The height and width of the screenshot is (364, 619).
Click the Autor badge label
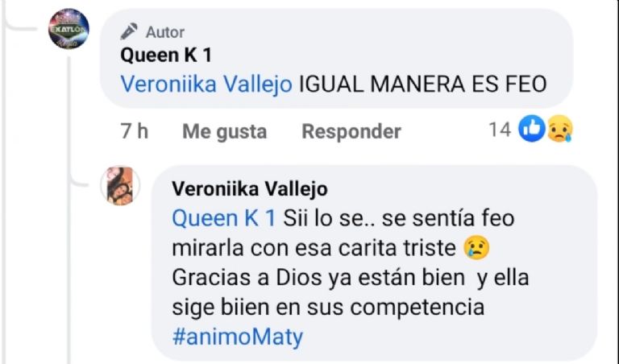pos(164,32)
